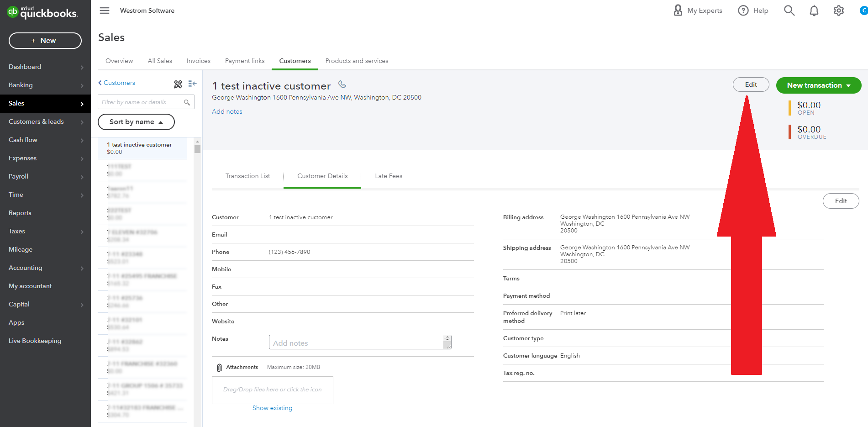
Task: Click the + New button
Action: (45, 41)
